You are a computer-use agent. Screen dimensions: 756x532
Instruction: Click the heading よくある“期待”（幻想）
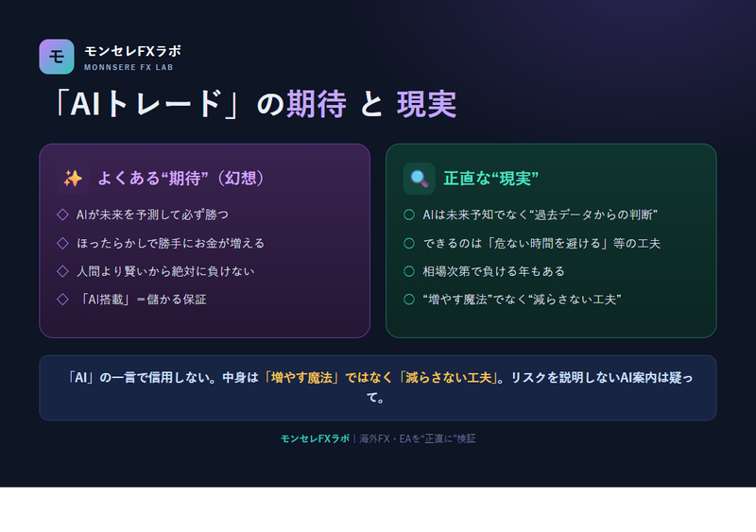coord(181,179)
